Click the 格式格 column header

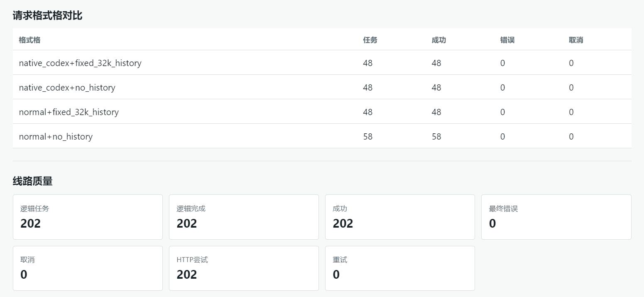click(29, 40)
